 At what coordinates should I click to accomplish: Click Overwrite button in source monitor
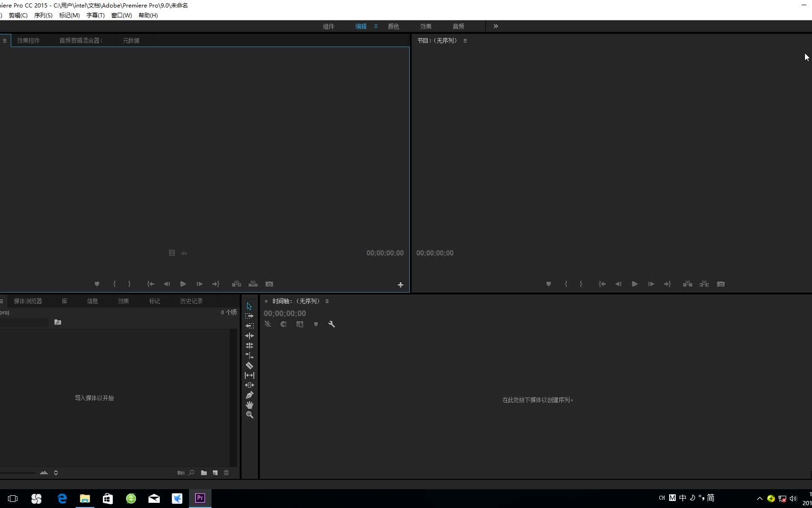[253, 284]
